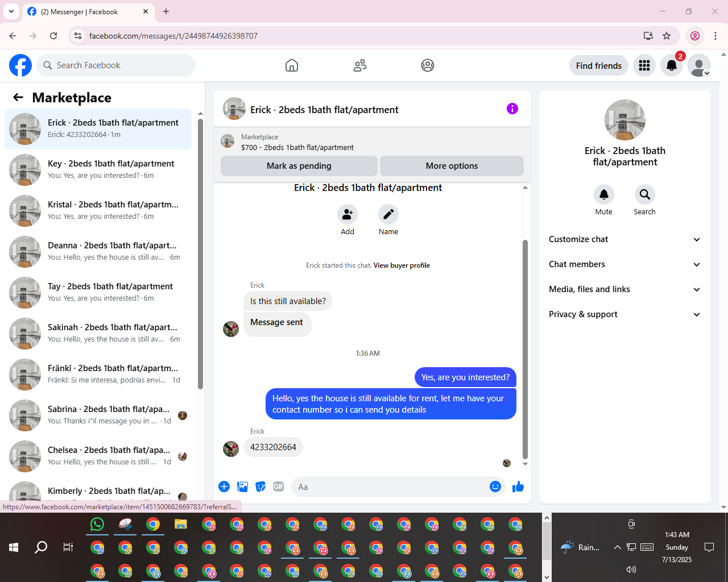The height and width of the screenshot is (582, 728).
Task: Go back using the Marketplace back arrow
Action: click(18, 97)
